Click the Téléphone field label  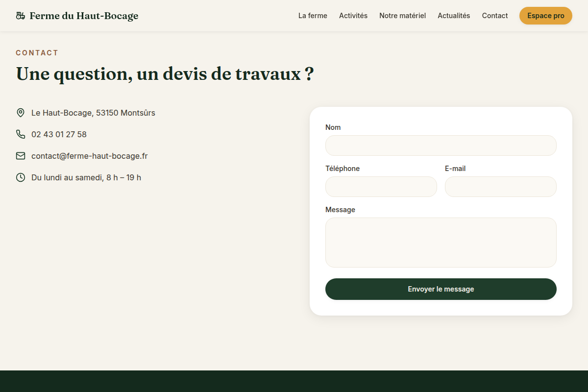343,169
